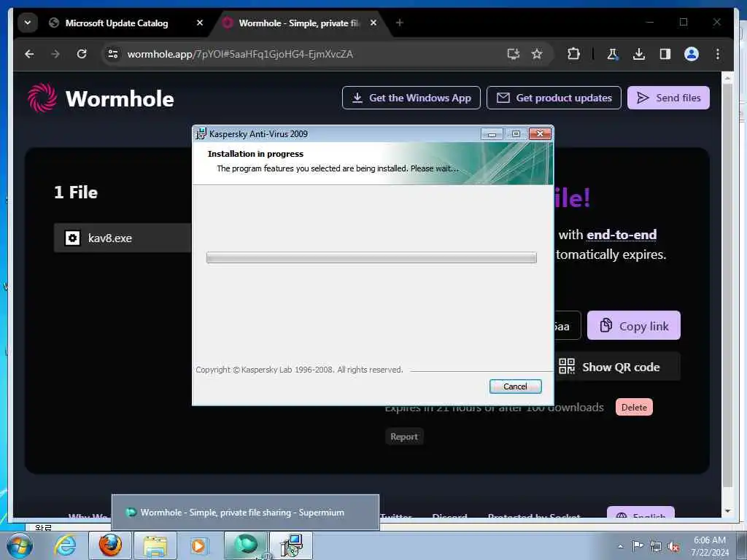Screen dimensions: 747x560
Task: Select the Wormhole browser tab
Action: (x=298, y=23)
